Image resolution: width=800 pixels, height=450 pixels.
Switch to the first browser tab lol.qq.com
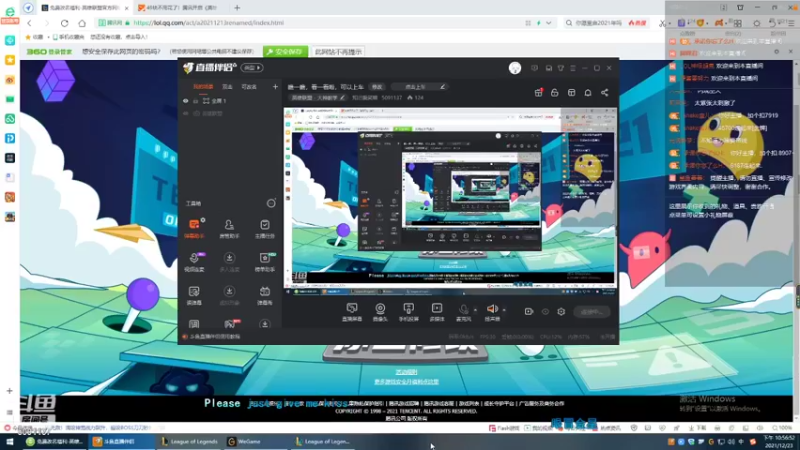84,8
